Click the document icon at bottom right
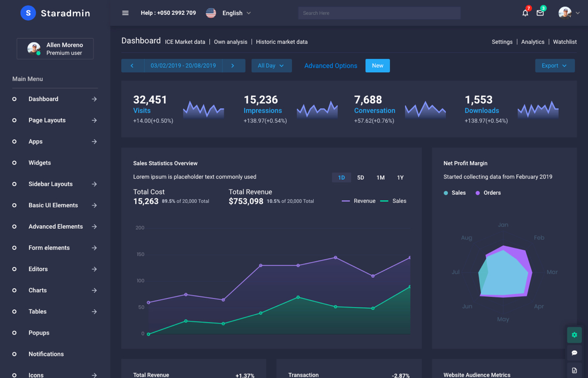This screenshot has width=588, height=378. coord(574,370)
